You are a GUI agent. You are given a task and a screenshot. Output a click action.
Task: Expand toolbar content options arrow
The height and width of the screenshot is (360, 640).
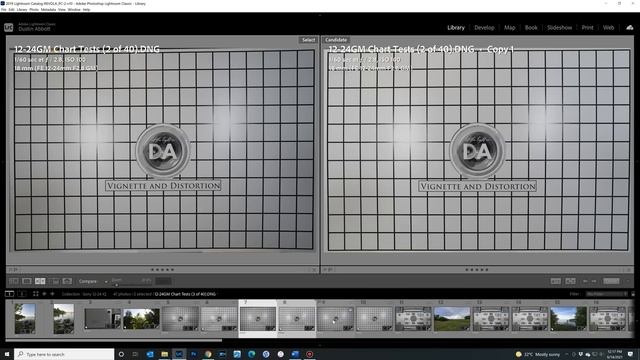(628, 281)
